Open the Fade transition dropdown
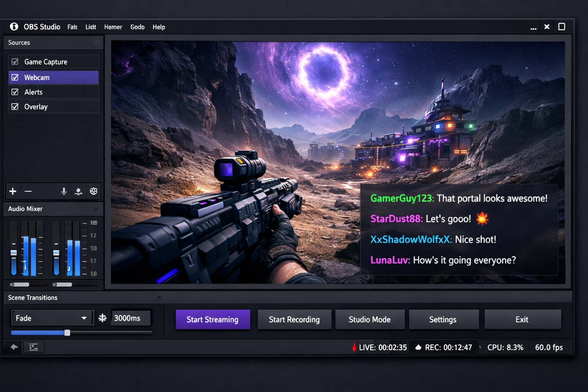 pos(52,318)
